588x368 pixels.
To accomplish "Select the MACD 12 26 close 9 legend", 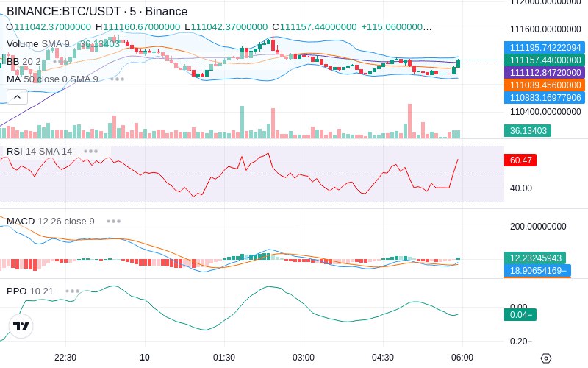I will coord(51,222).
